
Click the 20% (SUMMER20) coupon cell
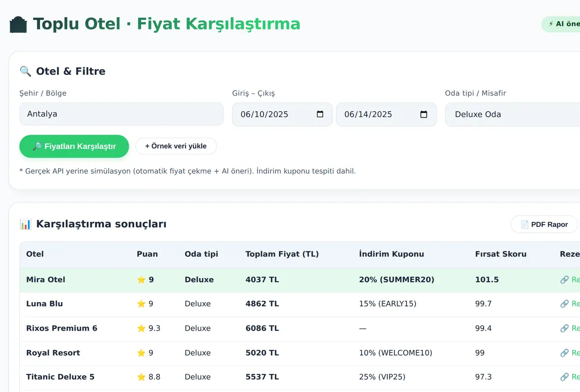397,280
